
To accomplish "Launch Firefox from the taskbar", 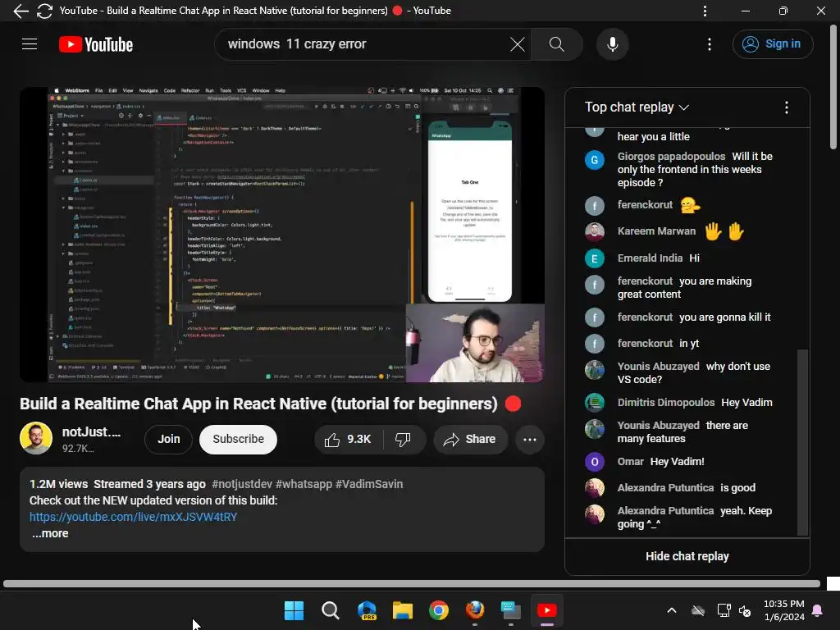I will [475, 610].
